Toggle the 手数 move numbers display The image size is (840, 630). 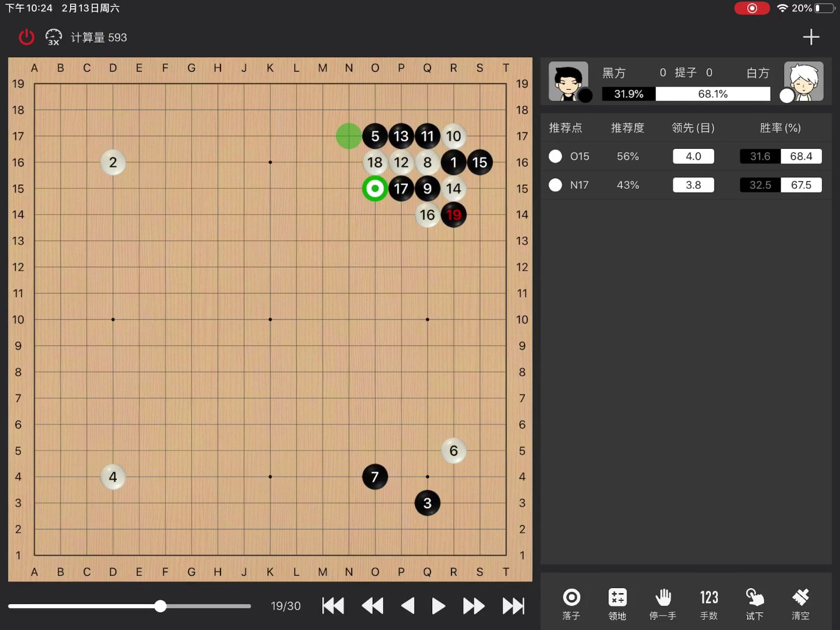point(709,604)
